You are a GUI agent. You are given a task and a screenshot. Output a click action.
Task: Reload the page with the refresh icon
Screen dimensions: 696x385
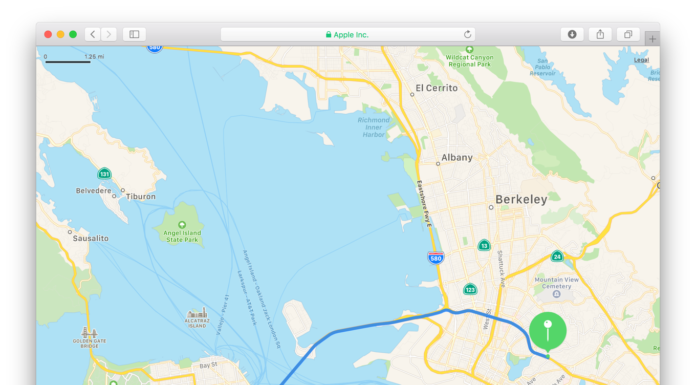coord(467,34)
